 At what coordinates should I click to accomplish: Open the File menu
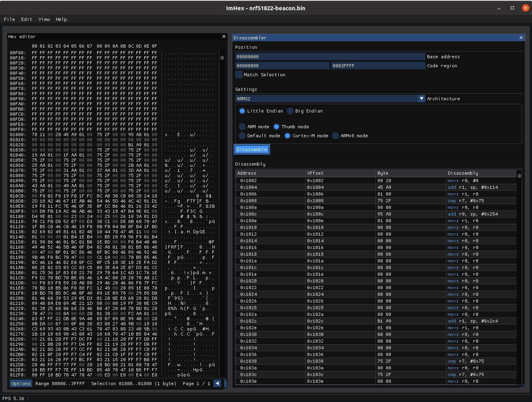click(9, 19)
